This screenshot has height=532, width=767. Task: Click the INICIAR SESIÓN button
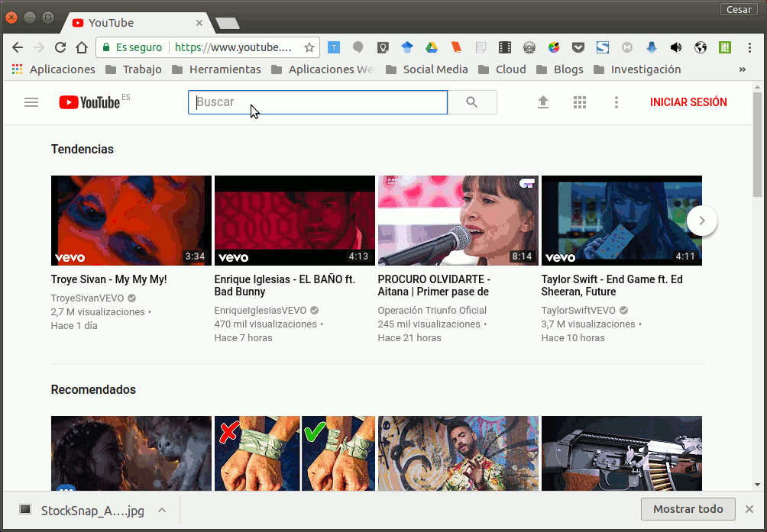(688, 102)
